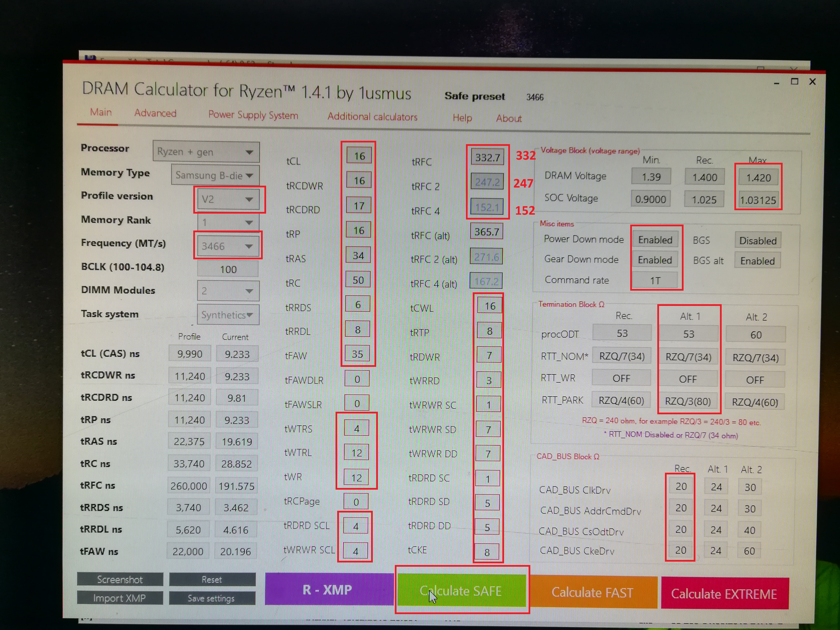Click the Reset button

point(211,579)
